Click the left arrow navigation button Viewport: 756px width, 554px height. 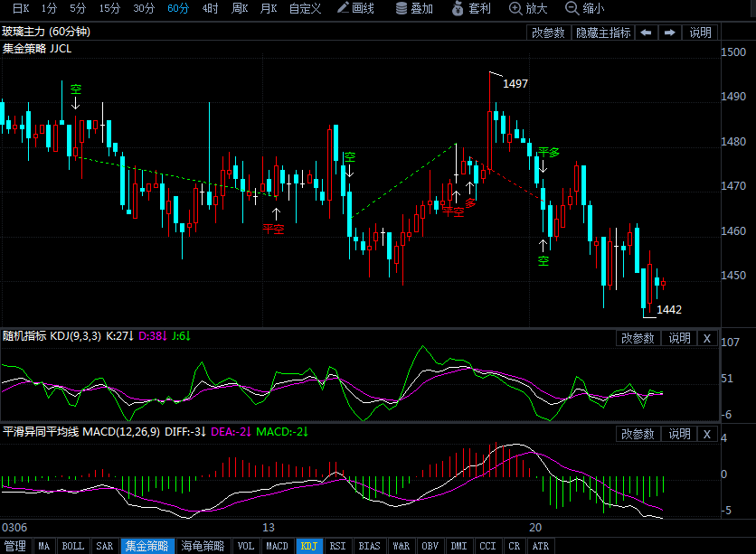tap(646, 33)
